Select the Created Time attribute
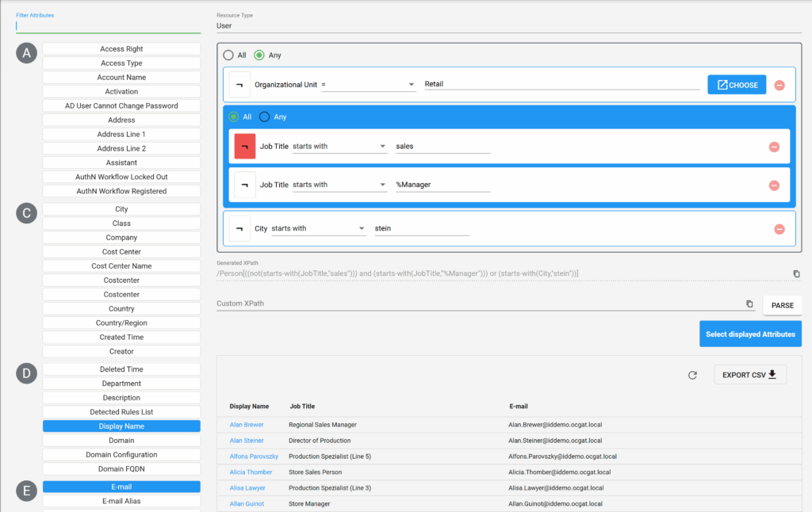 point(121,337)
